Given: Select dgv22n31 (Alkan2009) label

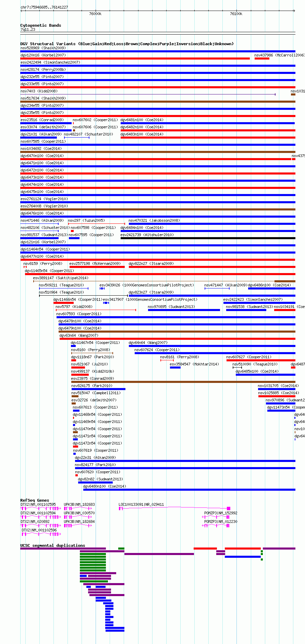Looking at the screenshot, I should (x=95, y=458).
